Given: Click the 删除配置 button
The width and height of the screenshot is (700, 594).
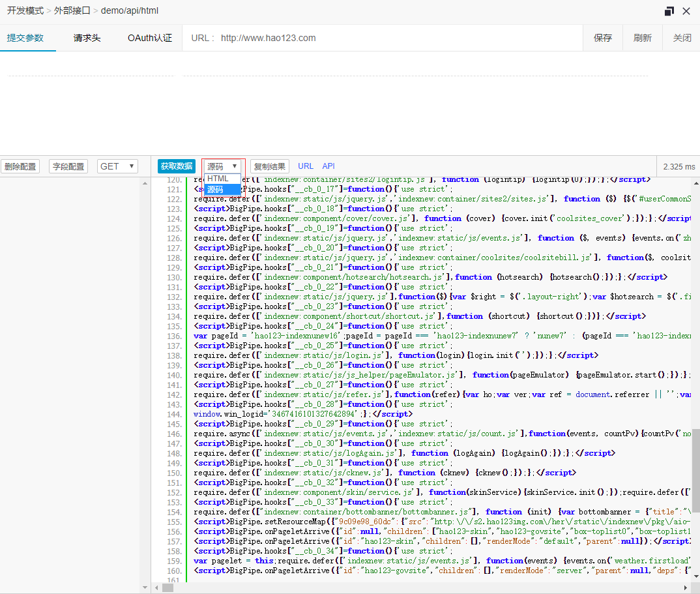Looking at the screenshot, I should (x=20, y=166).
